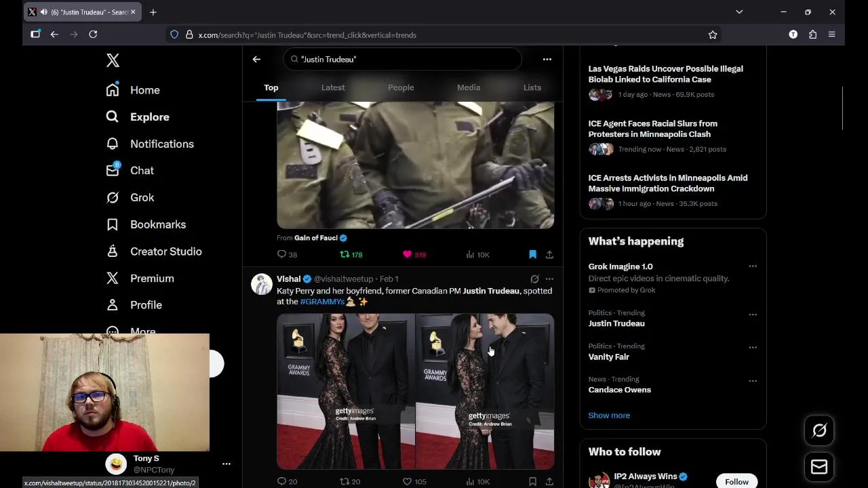
Task: Switch to the Lists tab
Action: 532,87
